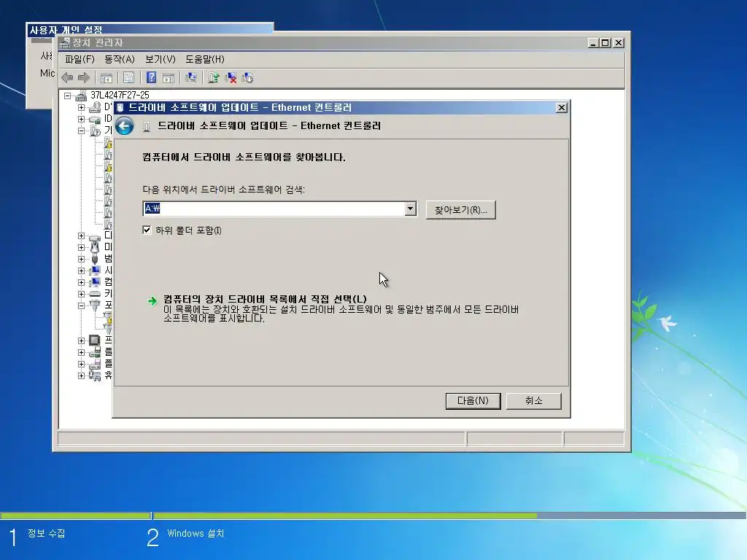Select the IDE controller category icon in tree

95,119
